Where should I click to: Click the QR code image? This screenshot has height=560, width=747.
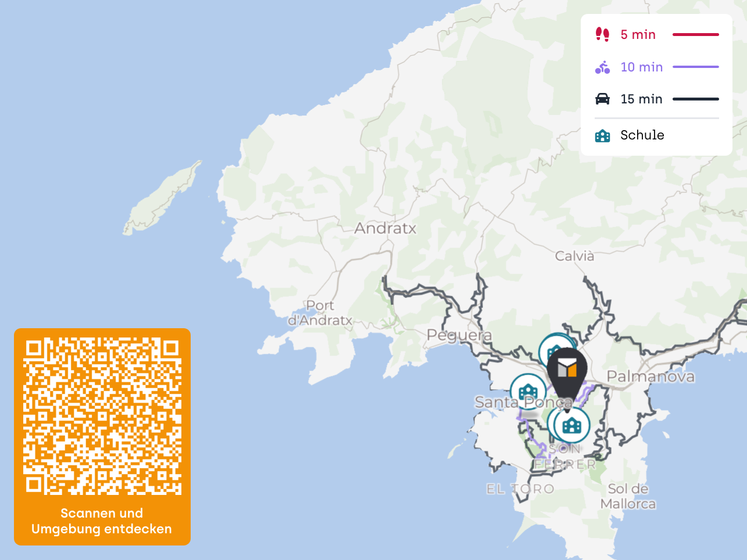tap(102, 416)
